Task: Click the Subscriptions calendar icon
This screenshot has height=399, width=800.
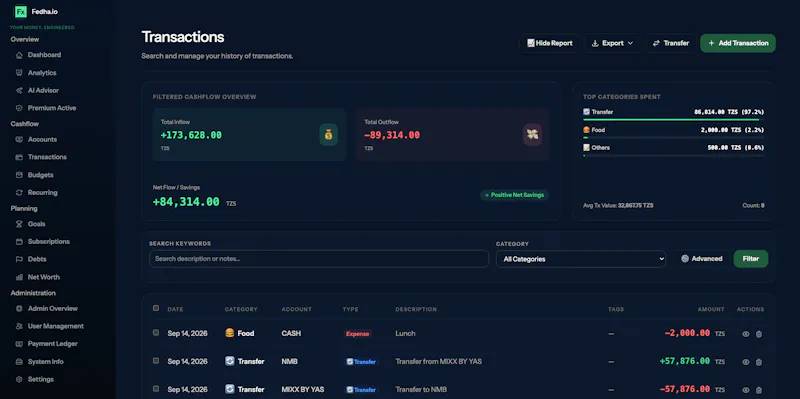Action: click(19, 241)
